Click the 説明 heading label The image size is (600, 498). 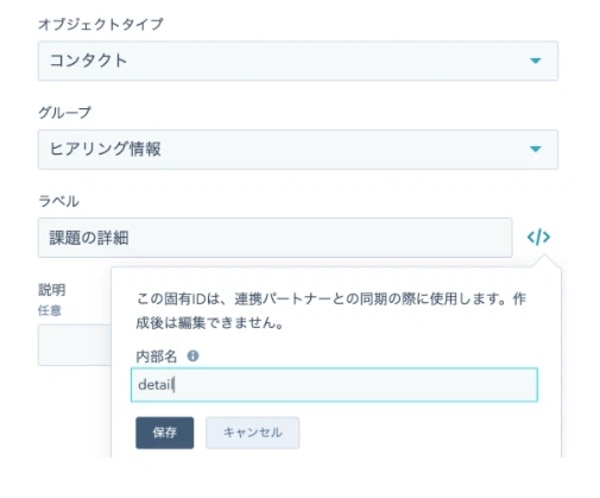coord(52,290)
